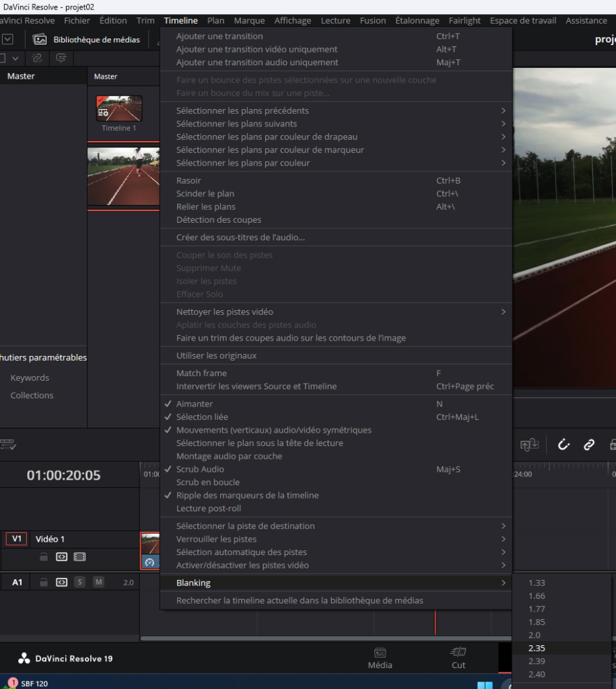Image resolution: width=616 pixels, height=689 pixels.
Task: Lock the Vidéo 1 track
Action: tap(43, 557)
